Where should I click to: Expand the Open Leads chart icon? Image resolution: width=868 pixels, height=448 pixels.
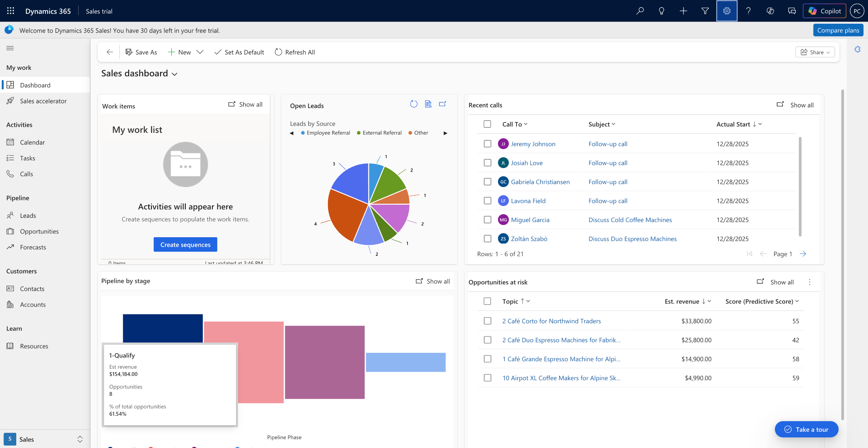[442, 104]
